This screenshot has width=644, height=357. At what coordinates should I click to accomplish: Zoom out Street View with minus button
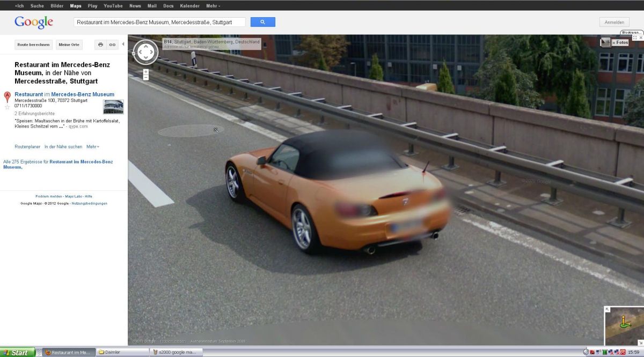[146, 78]
